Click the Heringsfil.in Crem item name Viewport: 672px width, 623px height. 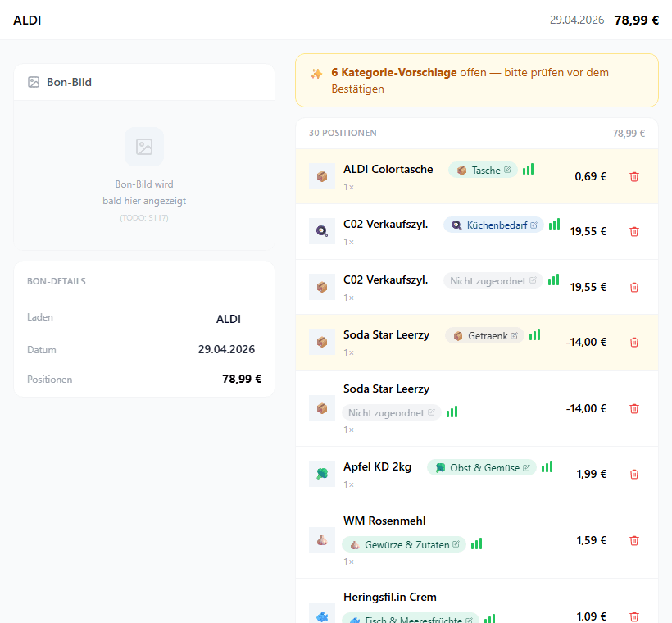pos(389,598)
